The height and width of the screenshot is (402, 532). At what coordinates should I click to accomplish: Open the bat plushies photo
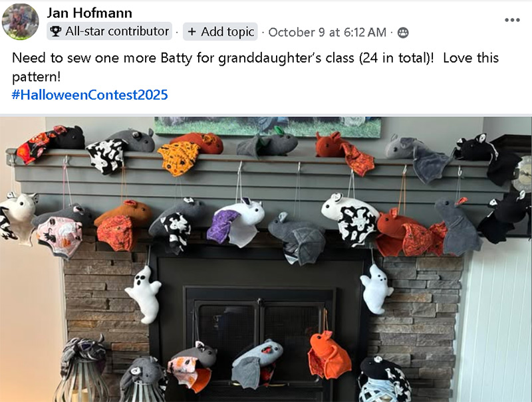[266, 259]
